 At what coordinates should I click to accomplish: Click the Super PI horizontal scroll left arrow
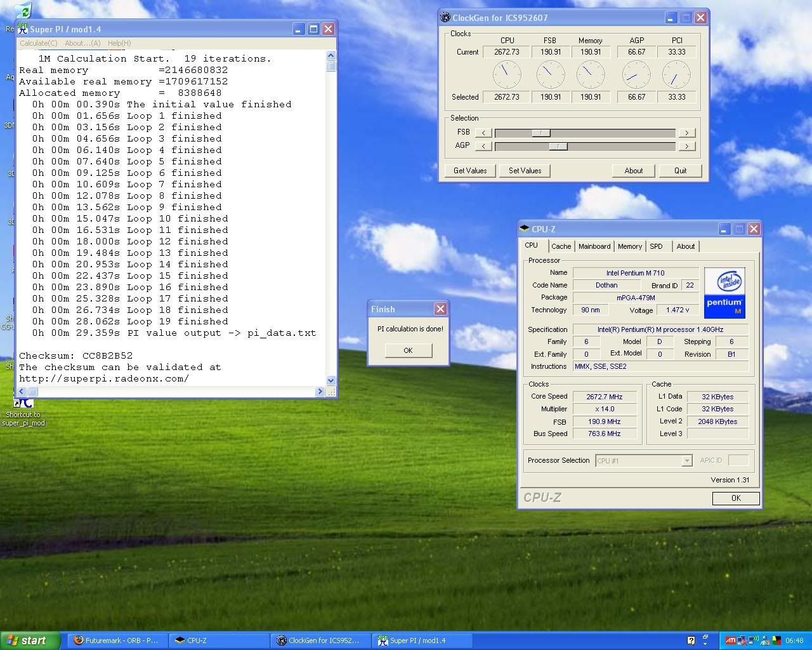(22, 392)
